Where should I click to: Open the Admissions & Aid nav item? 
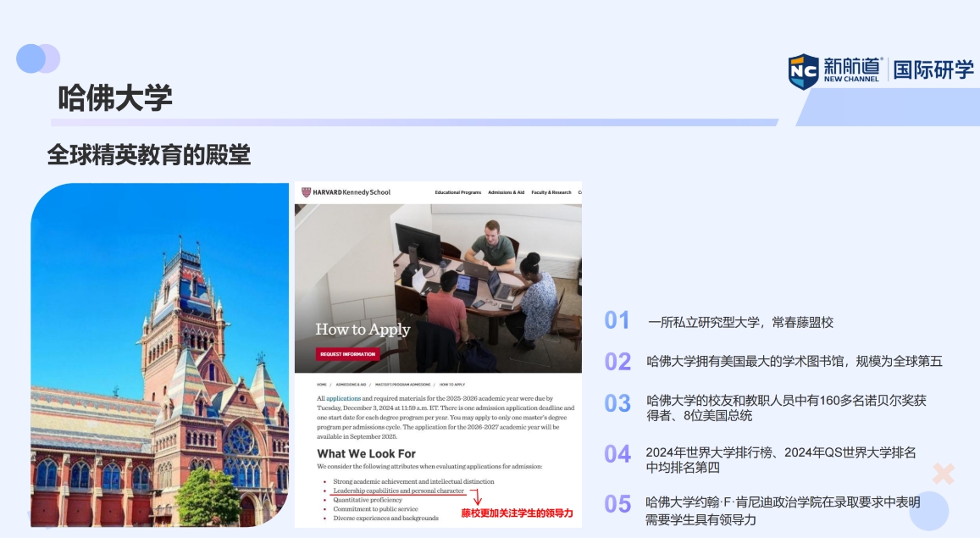507,192
